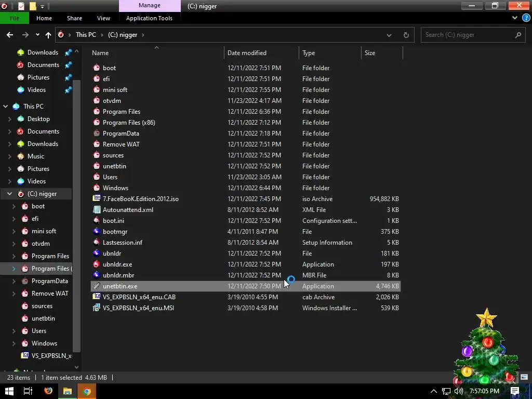532x399 pixels.
Task: Click the Manage contextual tab
Action: coord(150,5)
